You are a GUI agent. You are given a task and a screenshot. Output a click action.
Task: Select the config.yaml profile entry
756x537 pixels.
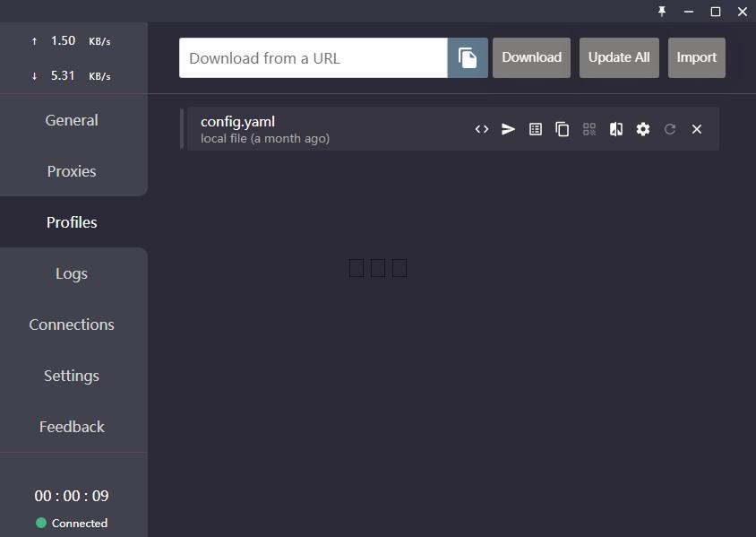pos(328,129)
